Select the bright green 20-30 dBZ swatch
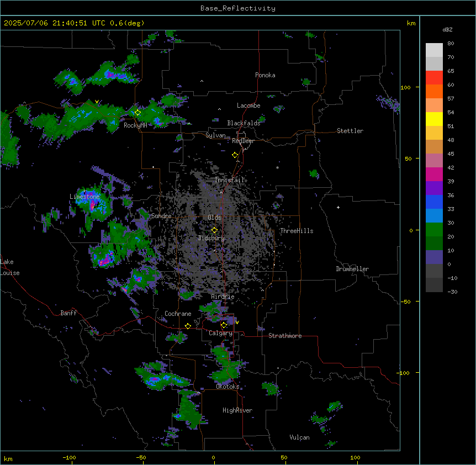The height and width of the screenshot is (465, 476). coord(434,230)
